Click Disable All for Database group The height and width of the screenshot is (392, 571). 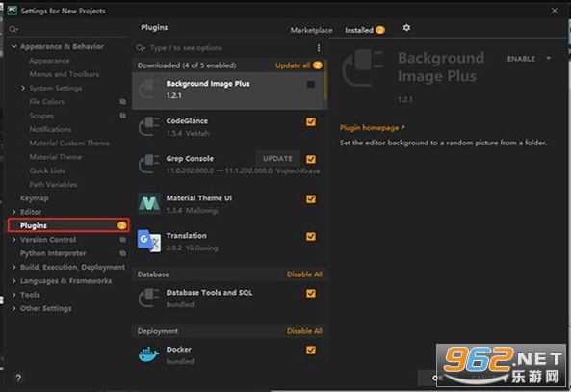[x=305, y=274]
